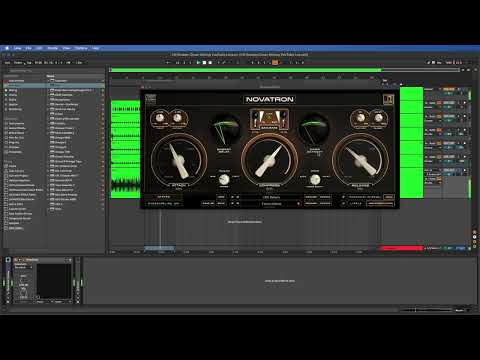Close the Novatron plugin window
Viewport: 480px width, 360px height.
pos(142,87)
